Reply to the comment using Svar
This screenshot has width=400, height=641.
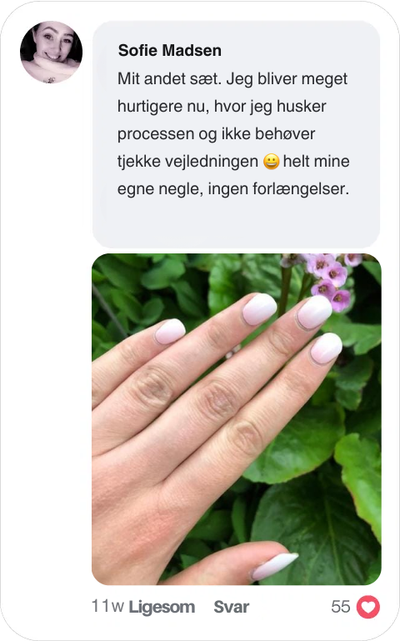[x=231, y=607]
